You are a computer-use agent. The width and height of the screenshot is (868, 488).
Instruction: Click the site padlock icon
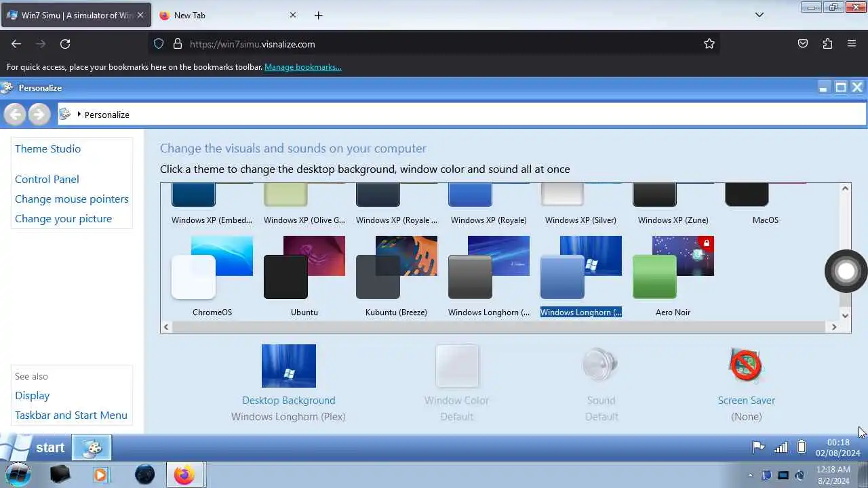pyautogui.click(x=178, y=44)
